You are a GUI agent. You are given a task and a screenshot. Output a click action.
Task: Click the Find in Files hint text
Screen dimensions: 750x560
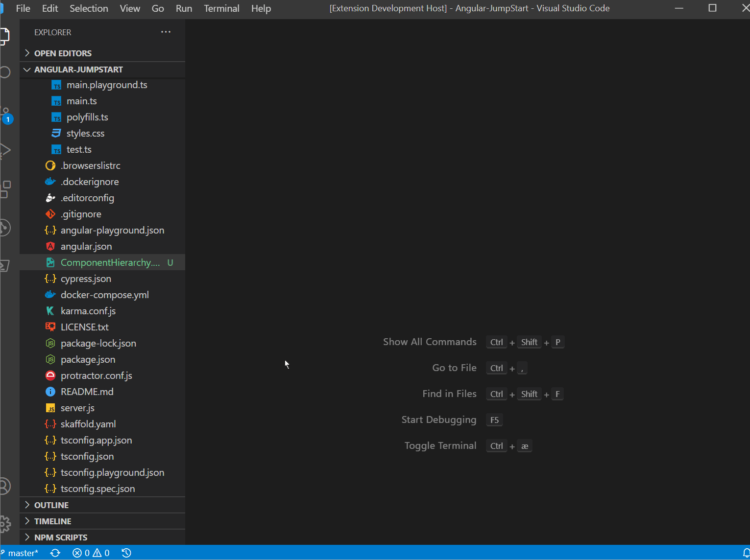pyautogui.click(x=449, y=394)
